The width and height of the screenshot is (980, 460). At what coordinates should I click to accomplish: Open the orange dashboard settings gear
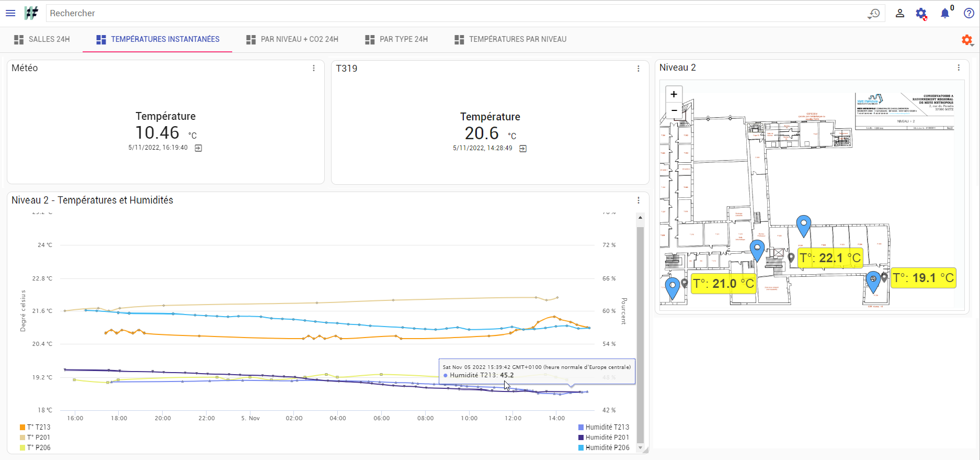(x=967, y=40)
